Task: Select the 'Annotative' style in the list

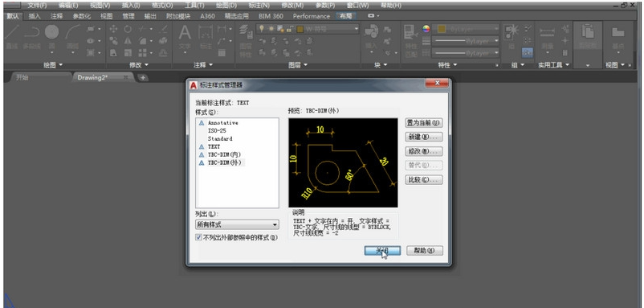Action: (x=222, y=122)
